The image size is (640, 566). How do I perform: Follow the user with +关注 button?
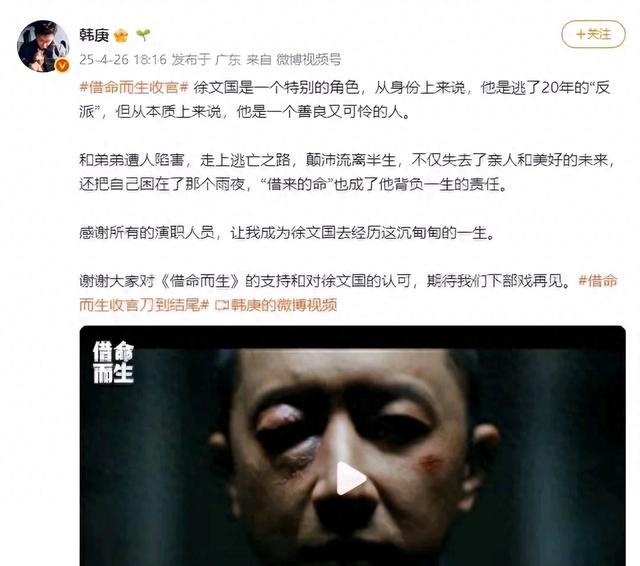(593, 34)
